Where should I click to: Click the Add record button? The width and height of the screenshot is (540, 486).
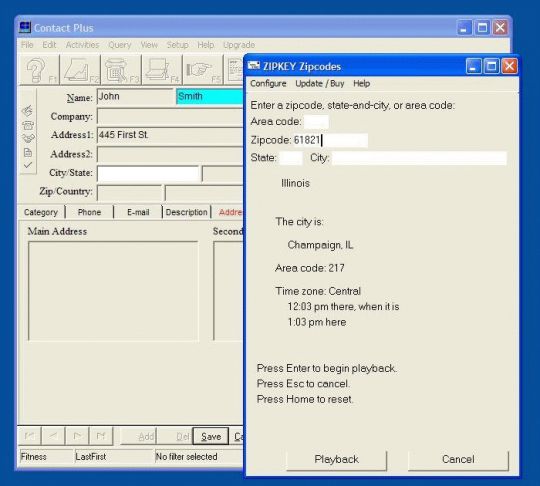click(139, 436)
